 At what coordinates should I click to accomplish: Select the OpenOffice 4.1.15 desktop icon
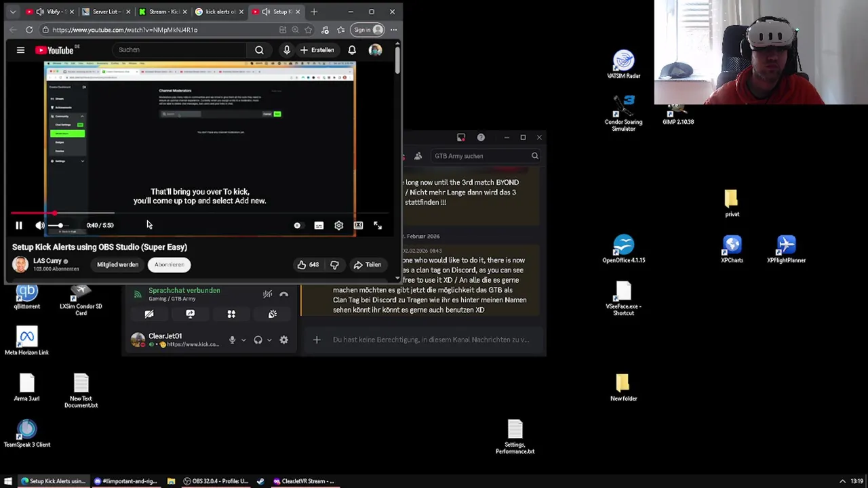click(x=623, y=249)
